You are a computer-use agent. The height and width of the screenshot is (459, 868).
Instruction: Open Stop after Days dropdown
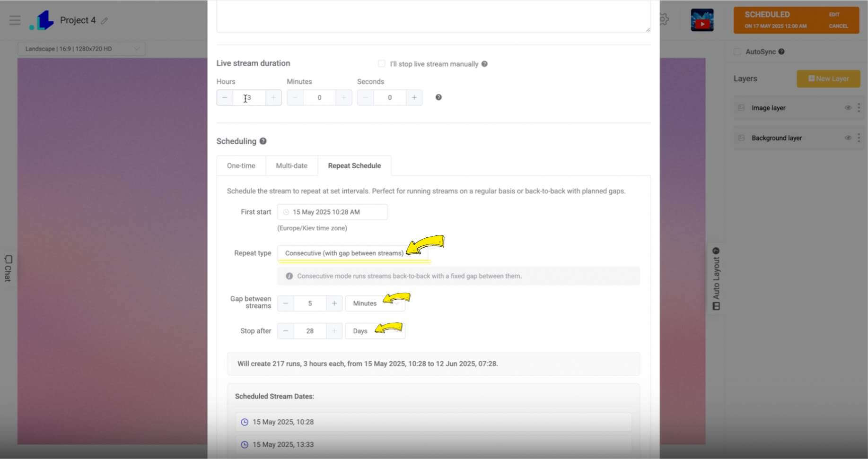coord(375,331)
